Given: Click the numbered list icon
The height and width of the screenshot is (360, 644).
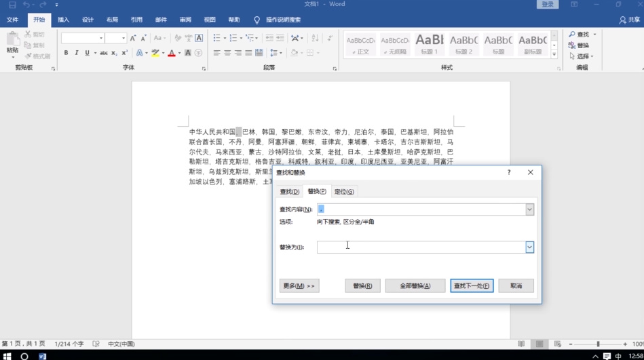Looking at the screenshot, I should pos(233,38).
